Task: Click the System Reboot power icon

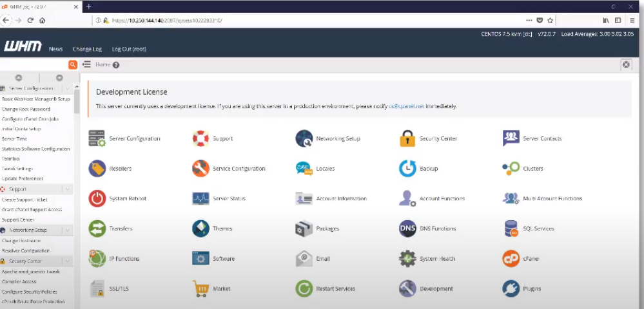Action: [97, 199]
